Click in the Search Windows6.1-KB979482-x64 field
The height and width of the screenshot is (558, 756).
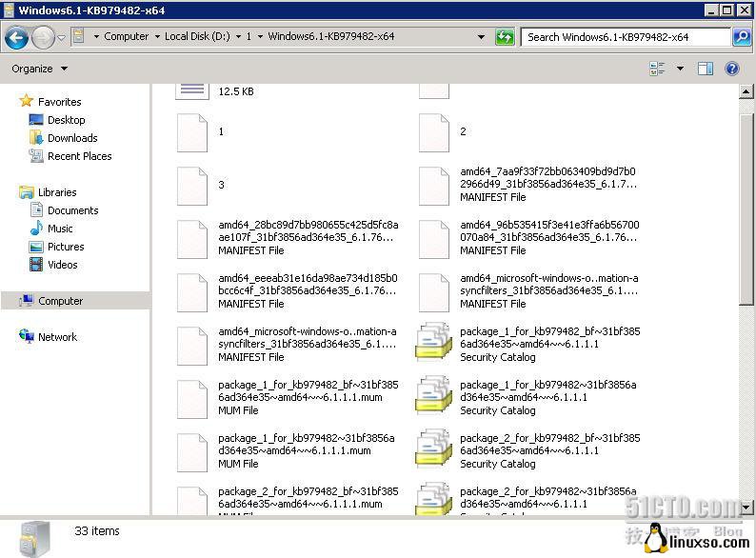coord(624,37)
